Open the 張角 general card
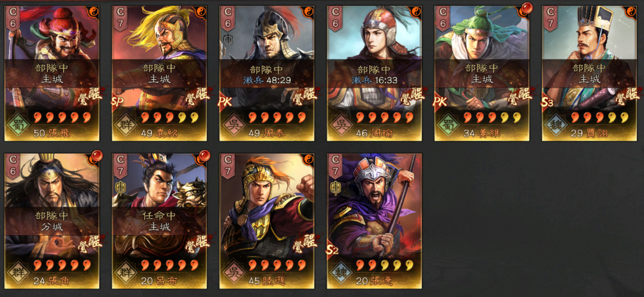 (52, 221)
